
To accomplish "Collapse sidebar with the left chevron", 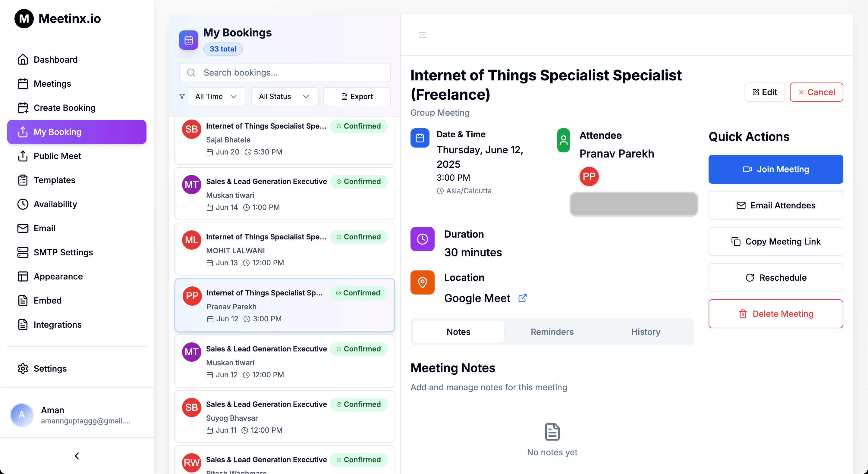I will (77, 456).
